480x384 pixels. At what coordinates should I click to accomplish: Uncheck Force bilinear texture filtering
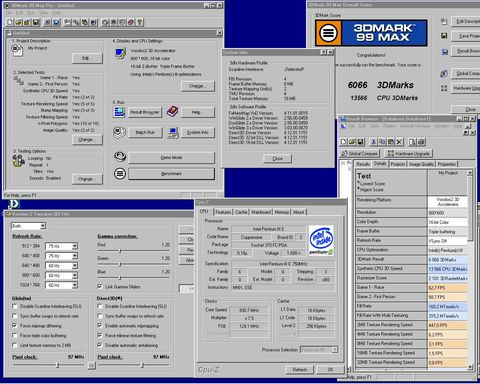click(100, 335)
